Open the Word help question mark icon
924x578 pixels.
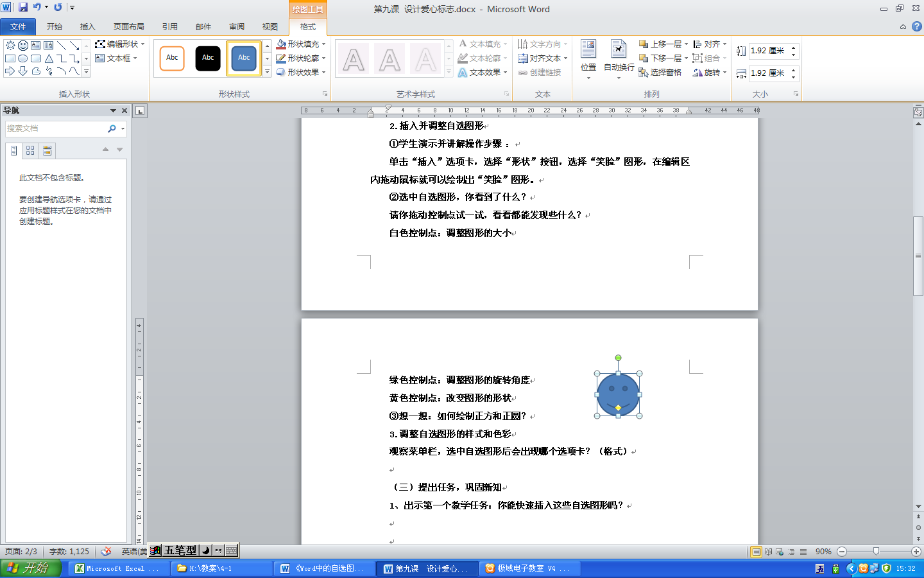pos(916,26)
